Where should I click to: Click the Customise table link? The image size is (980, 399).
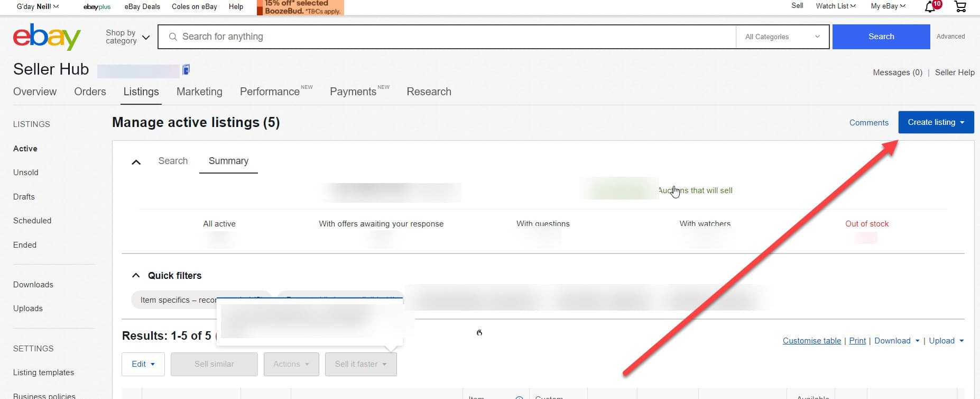812,341
